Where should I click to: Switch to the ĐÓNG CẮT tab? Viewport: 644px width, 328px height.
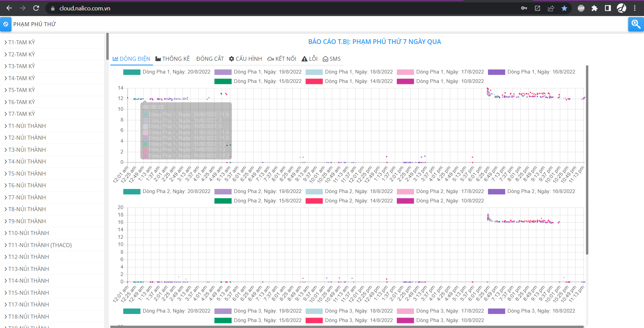pos(210,59)
